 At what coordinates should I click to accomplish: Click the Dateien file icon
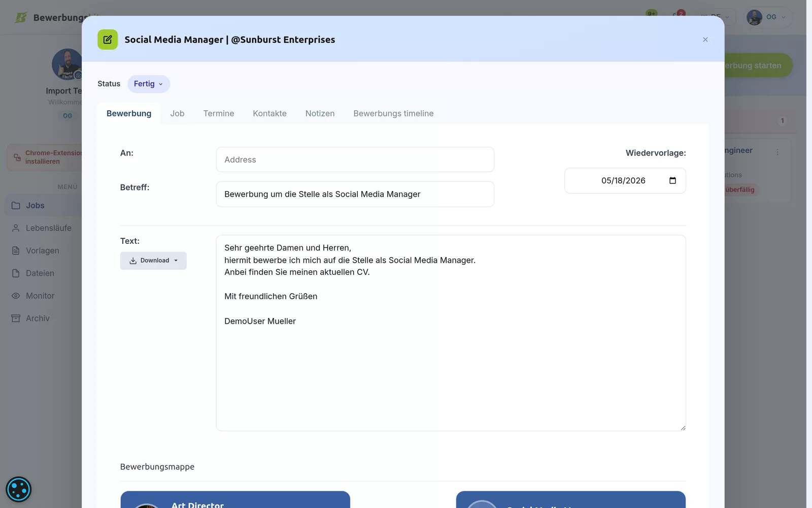(x=16, y=273)
